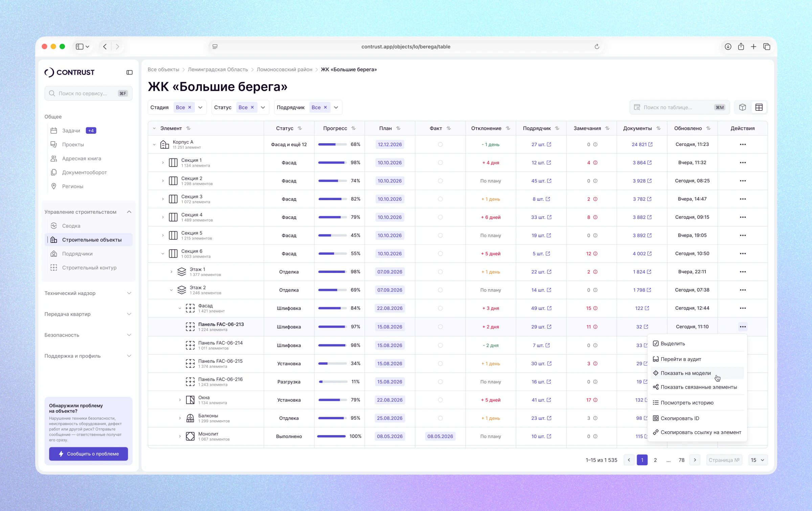The width and height of the screenshot is (812, 511).
Task: Go to pagination page 2
Action: [x=655, y=460]
